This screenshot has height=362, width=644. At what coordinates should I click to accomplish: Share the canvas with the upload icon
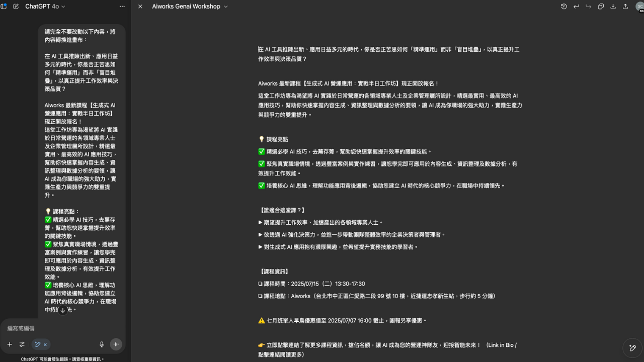[625, 7]
